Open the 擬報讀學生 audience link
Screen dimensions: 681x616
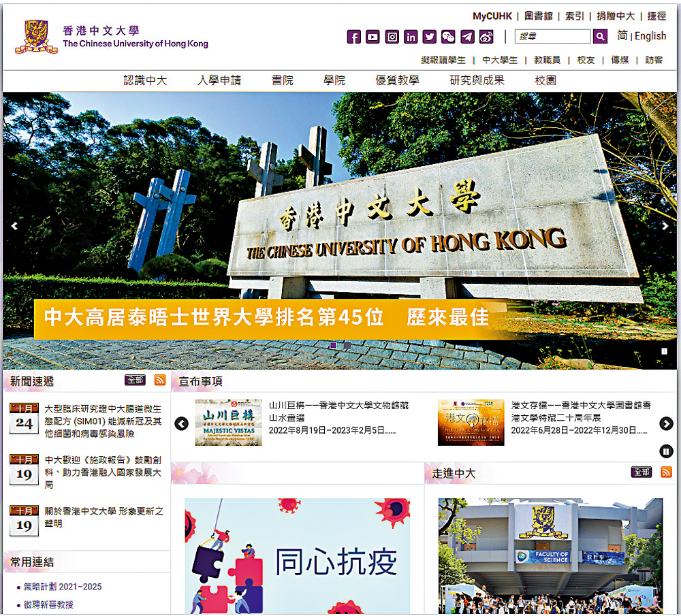[x=443, y=60]
